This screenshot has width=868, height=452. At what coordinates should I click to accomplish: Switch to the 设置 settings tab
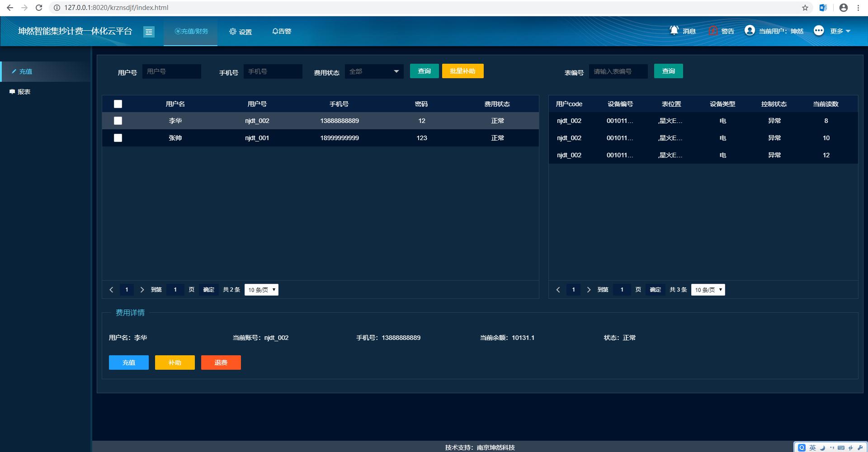[241, 32]
